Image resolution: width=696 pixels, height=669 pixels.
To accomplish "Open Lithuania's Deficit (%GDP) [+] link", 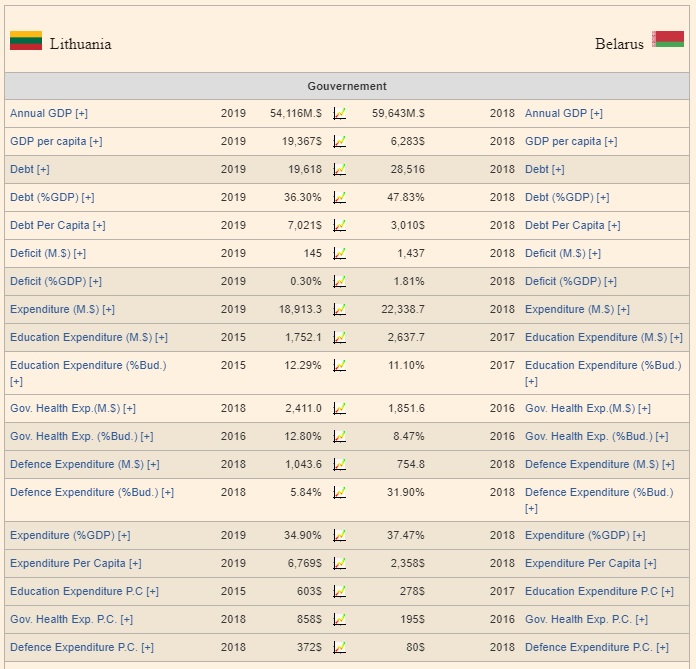I will 56,281.
